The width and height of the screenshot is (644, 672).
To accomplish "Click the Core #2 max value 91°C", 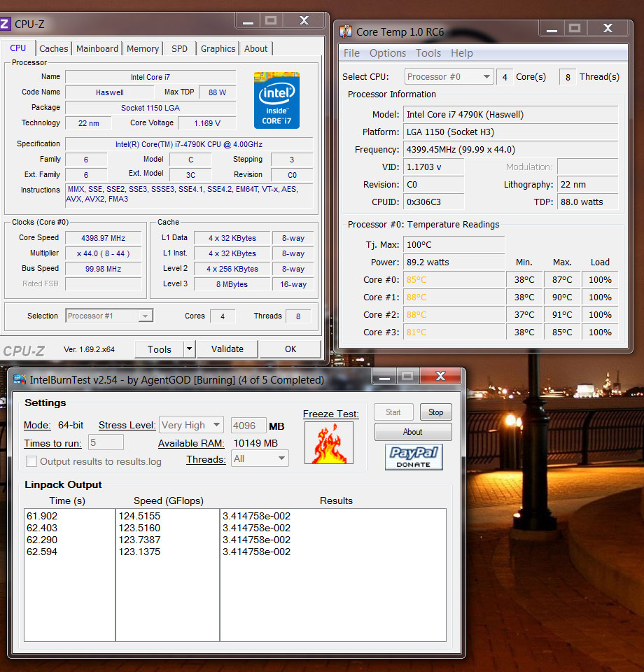I will (x=561, y=314).
